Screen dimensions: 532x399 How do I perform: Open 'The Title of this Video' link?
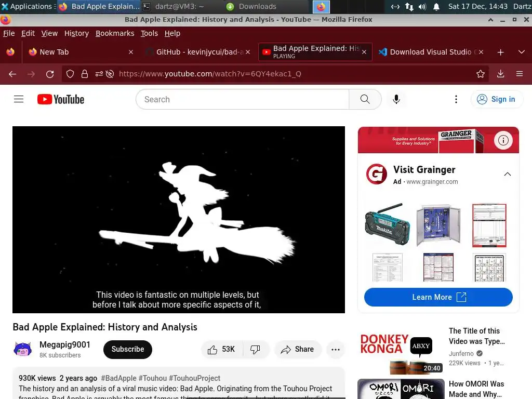pos(477,336)
